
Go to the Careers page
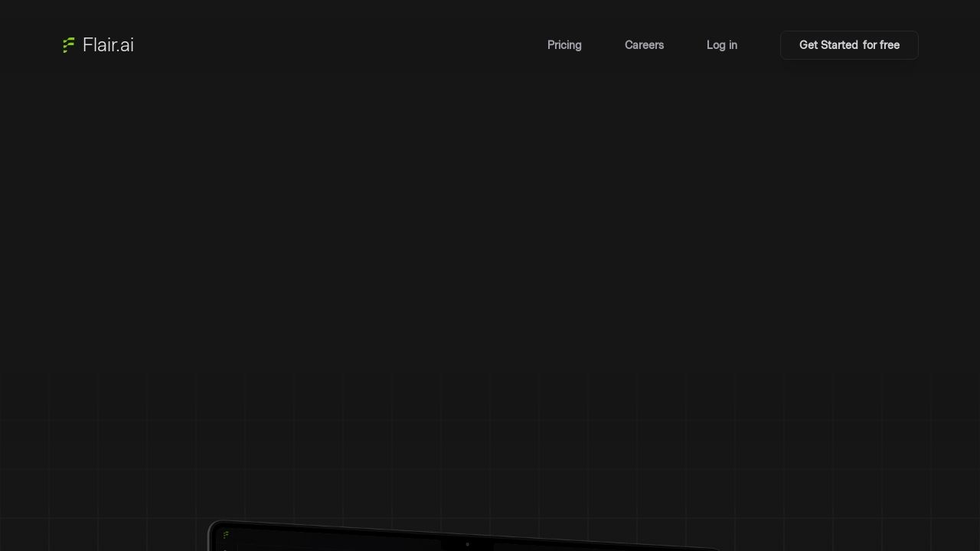pos(644,45)
